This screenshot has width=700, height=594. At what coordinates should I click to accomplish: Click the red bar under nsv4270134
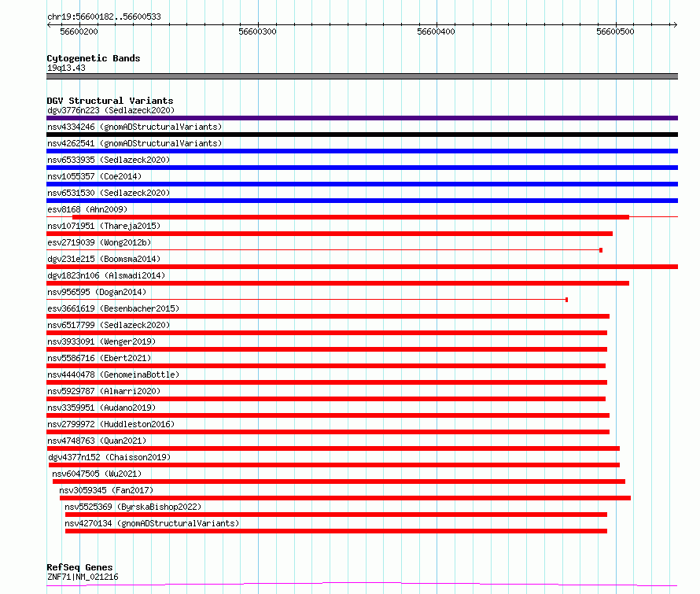[336, 532]
